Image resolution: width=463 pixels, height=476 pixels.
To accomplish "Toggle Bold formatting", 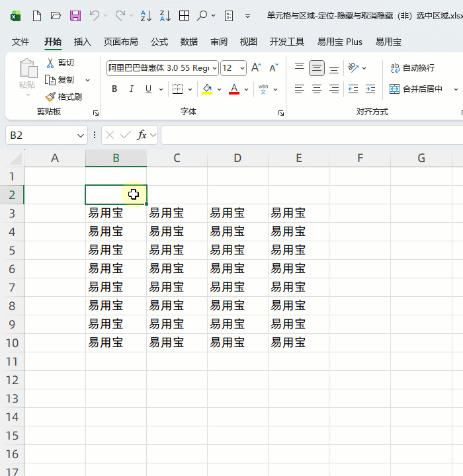I will click(x=114, y=89).
